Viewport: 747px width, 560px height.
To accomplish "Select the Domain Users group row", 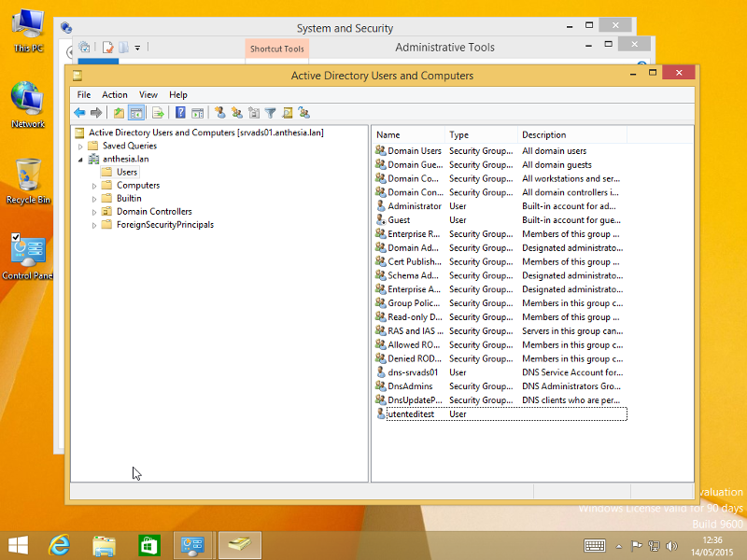I will click(x=500, y=151).
